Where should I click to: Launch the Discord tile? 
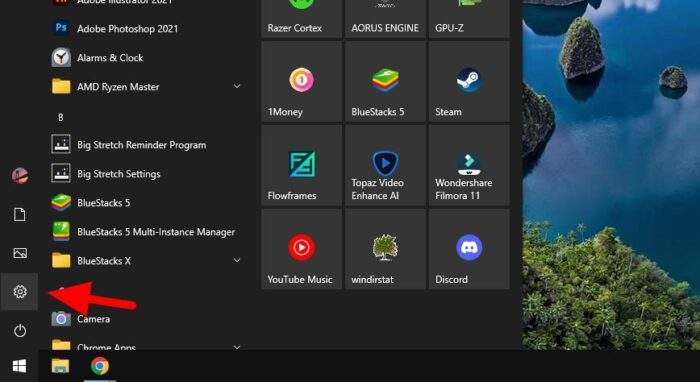pyautogui.click(x=469, y=249)
